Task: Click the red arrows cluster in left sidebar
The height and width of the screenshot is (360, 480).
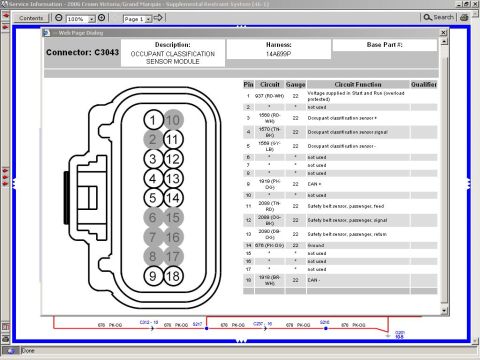Action: click(x=5, y=177)
